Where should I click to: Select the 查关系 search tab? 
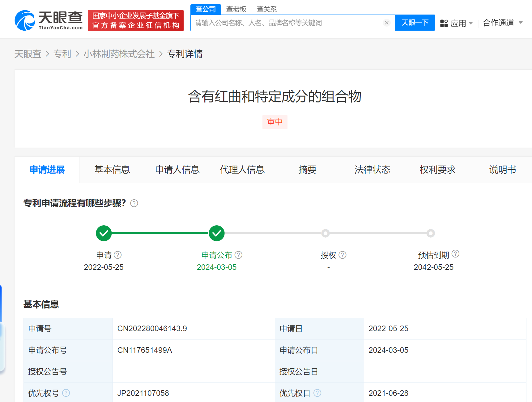pos(266,9)
